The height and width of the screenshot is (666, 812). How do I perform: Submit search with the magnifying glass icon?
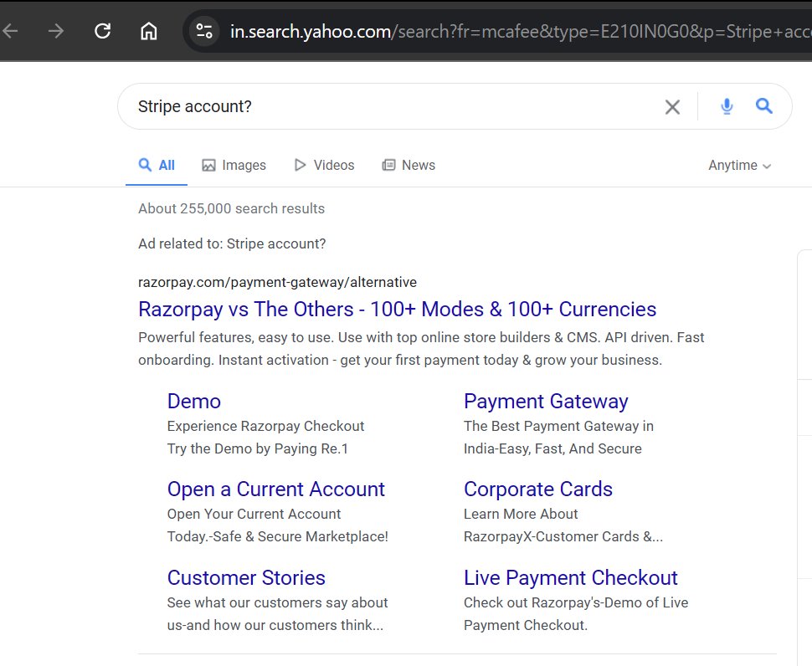[763, 106]
